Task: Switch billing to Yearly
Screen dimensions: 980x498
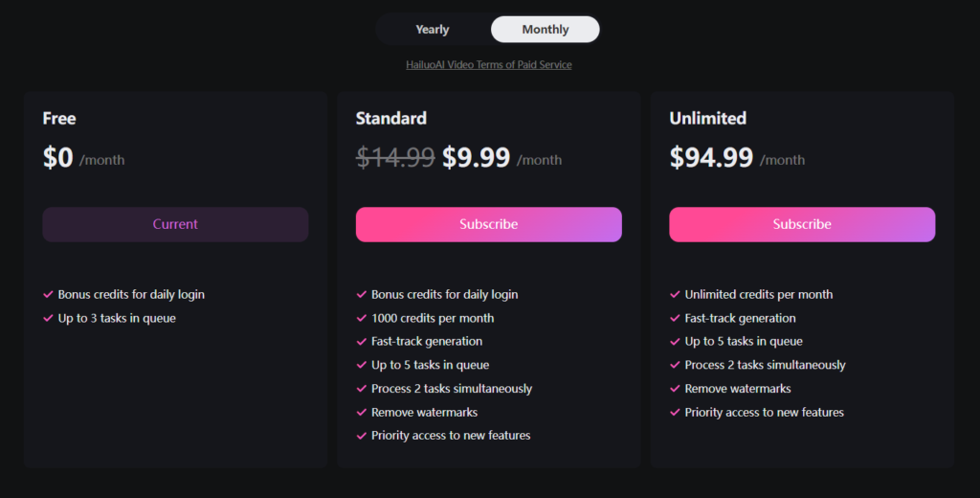Action: (433, 30)
